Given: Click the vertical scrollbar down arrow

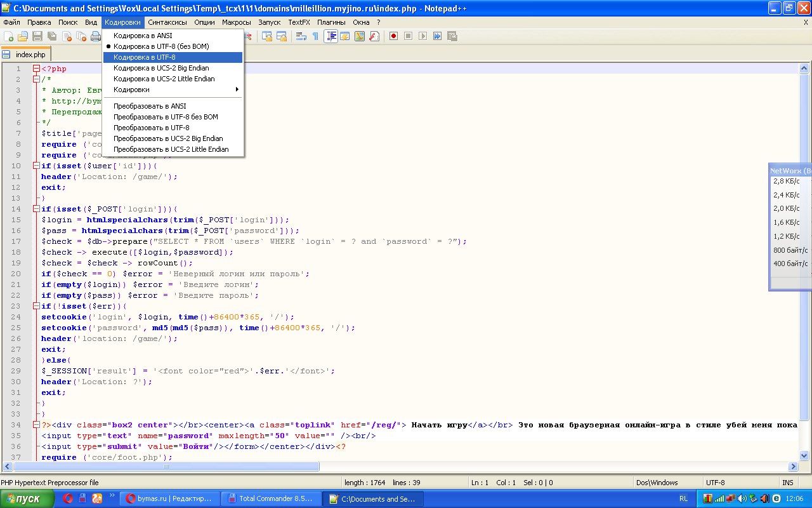Looking at the screenshot, I should pyautogui.click(x=804, y=455).
